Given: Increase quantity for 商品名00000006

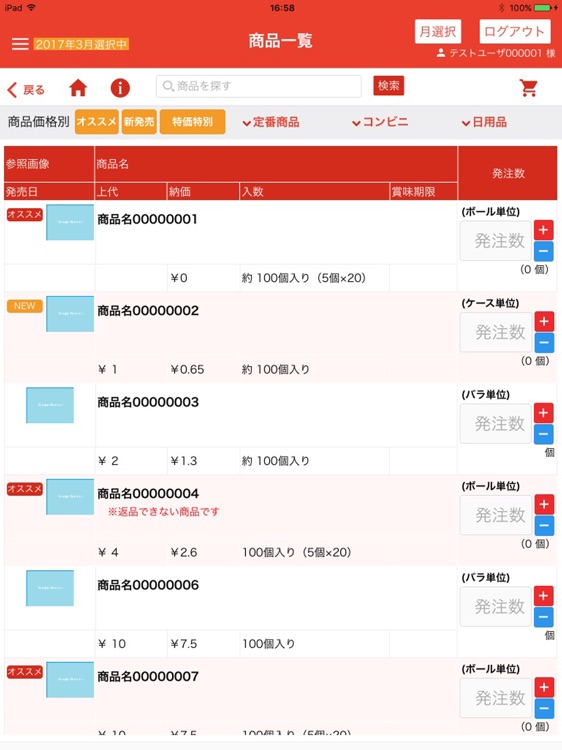Looking at the screenshot, I should pos(543,596).
